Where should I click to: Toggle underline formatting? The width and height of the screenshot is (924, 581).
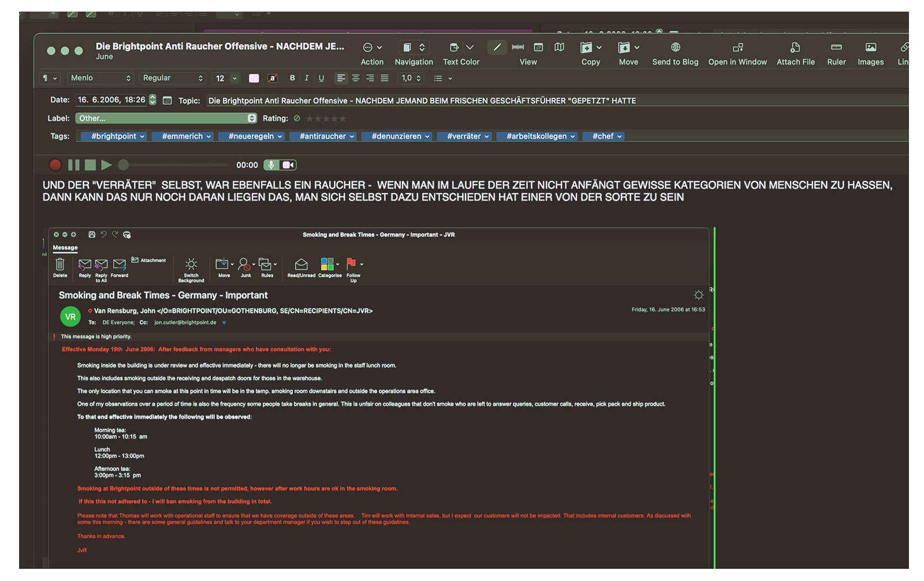click(x=322, y=78)
